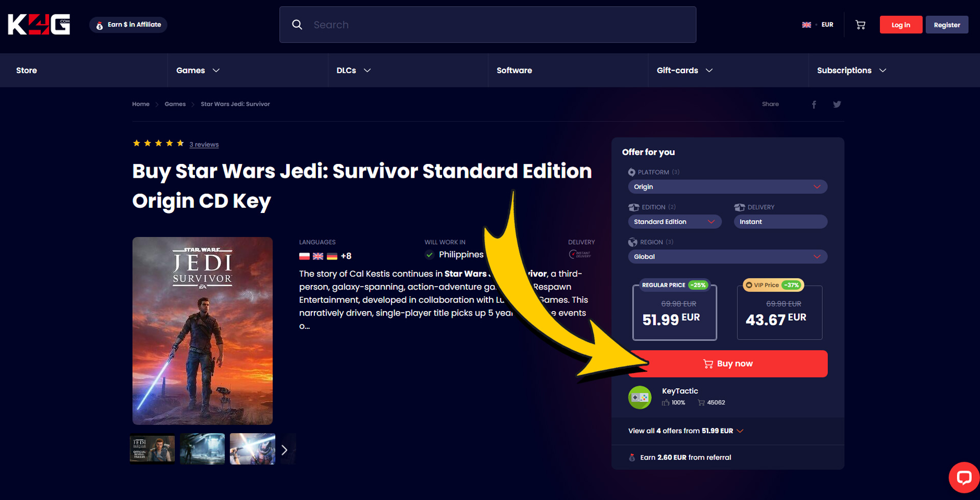The width and height of the screenshot is (980, 500).
Task: Open the Region dropdown showing Global
Action: [727, 256]
